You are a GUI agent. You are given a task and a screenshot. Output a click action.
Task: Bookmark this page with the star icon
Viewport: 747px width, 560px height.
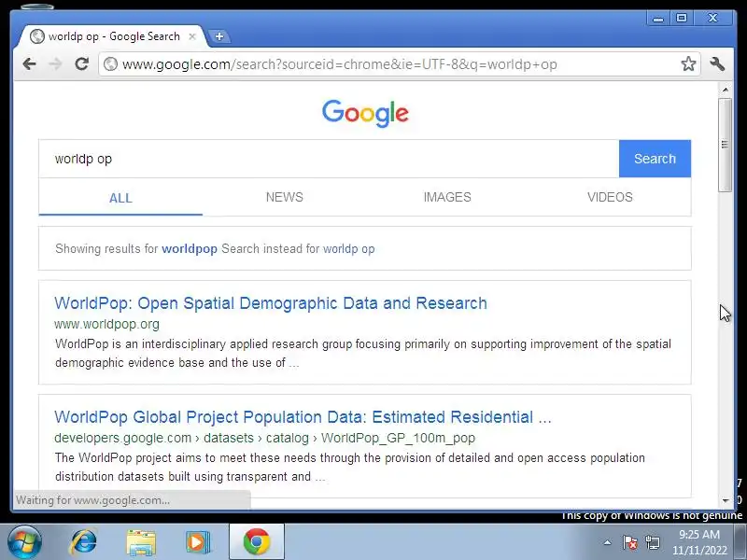(688, 63)
